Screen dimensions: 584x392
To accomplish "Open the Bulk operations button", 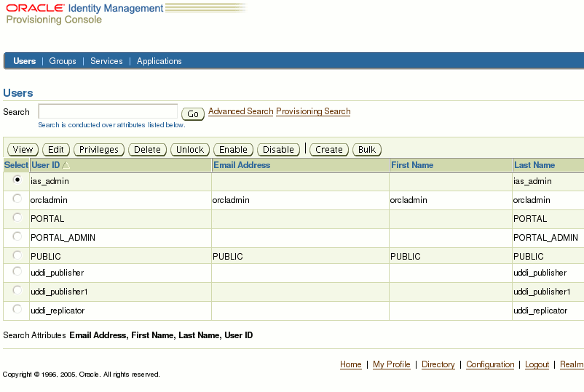I will 367,150.
